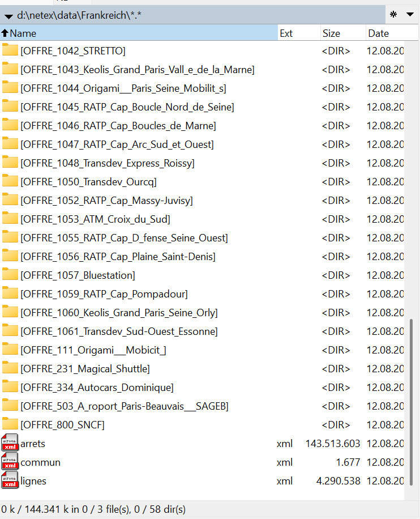Open directory history dropdown arrow before the path
Viewport: 420px width, 519px height.
tap(8, 16)
